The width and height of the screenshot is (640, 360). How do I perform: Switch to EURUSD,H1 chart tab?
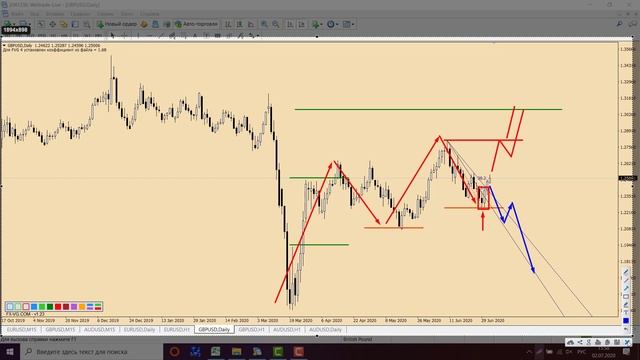tap(177, 329)
